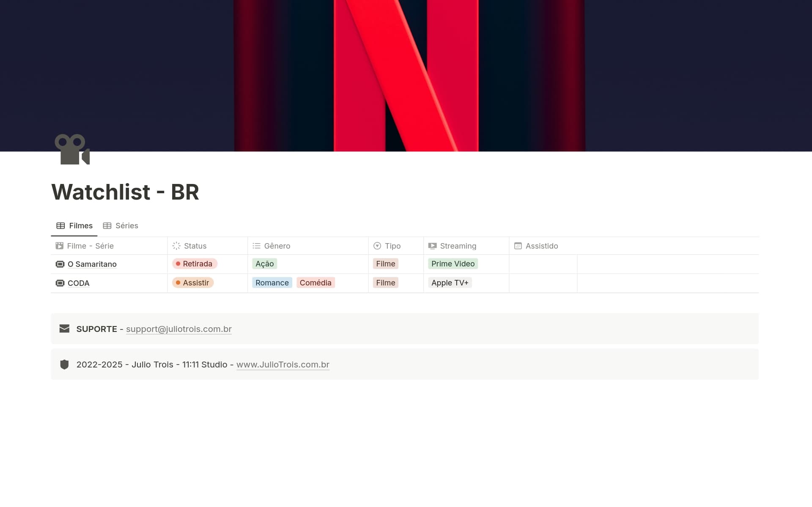Open the Tipo value Filme for CODA
Screen dimensions: 812x507
[385, 282]
